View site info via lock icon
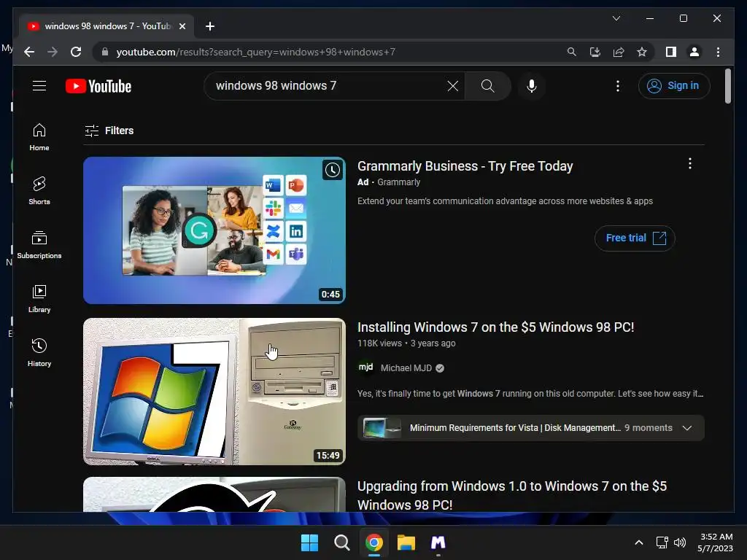Viewport: 747px width, 560px height. coord(105,52)
